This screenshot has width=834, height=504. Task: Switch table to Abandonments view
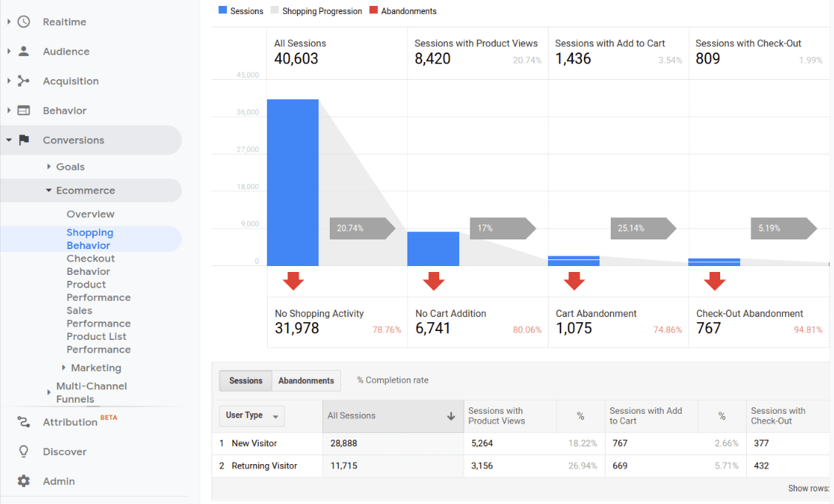306,381
